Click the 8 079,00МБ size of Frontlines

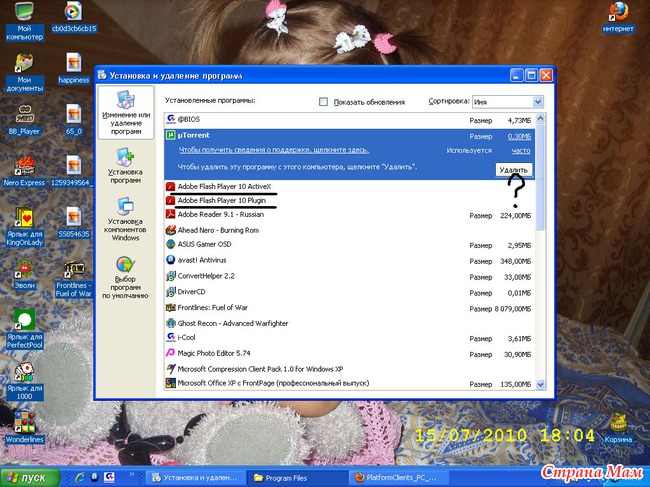512,309
